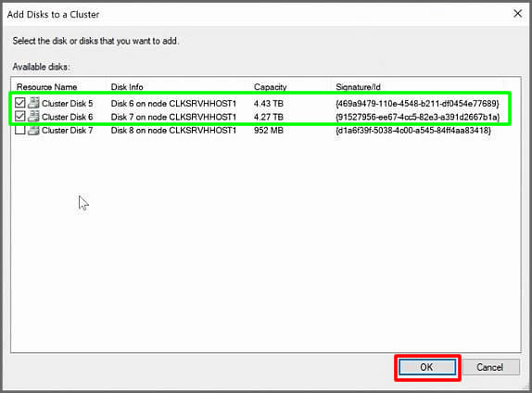Click the Cluster Disk 6 drive icon
Image resolution: width=532 pixels, height=393 pixels.
tap(33, 117)
